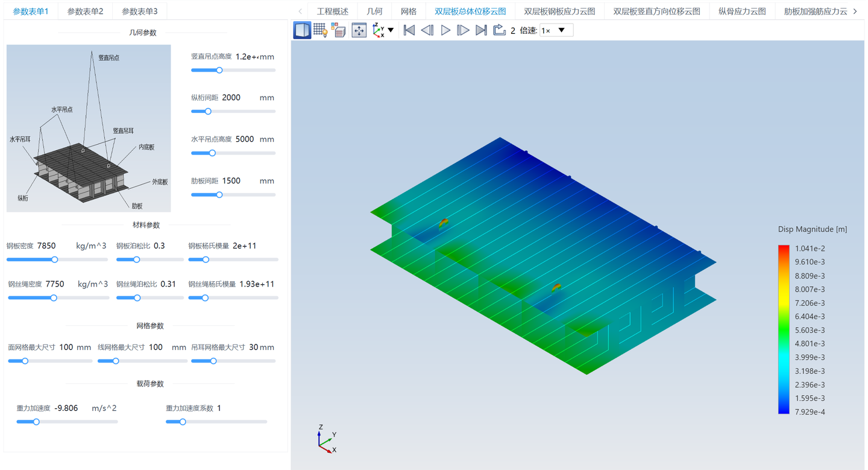Adjust the 钢丝绳杨氏模量 slider

click(x=233, y=297)
